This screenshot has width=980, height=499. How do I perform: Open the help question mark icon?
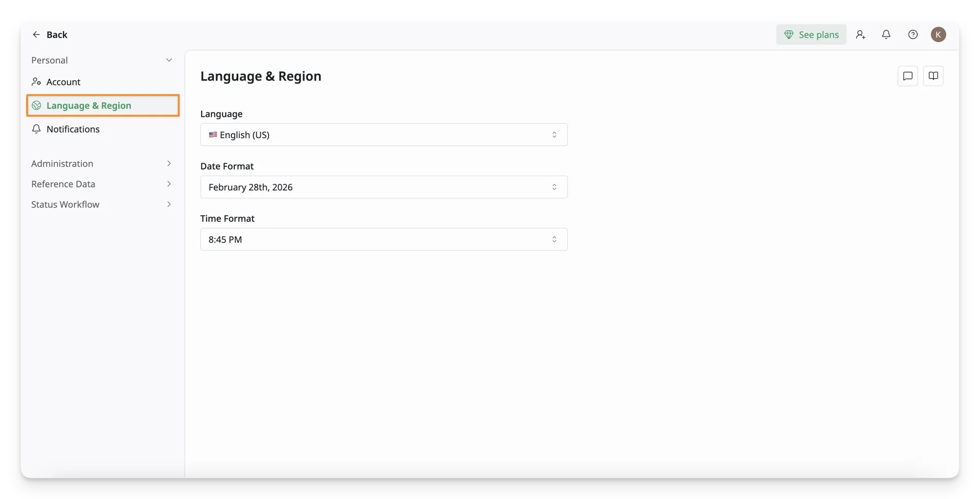click(913, 35)
